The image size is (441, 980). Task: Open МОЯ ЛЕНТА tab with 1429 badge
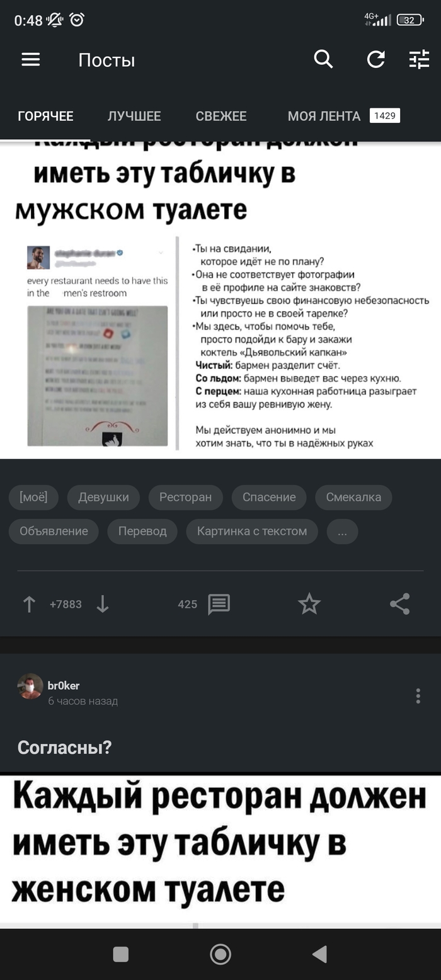click(343, 116)
